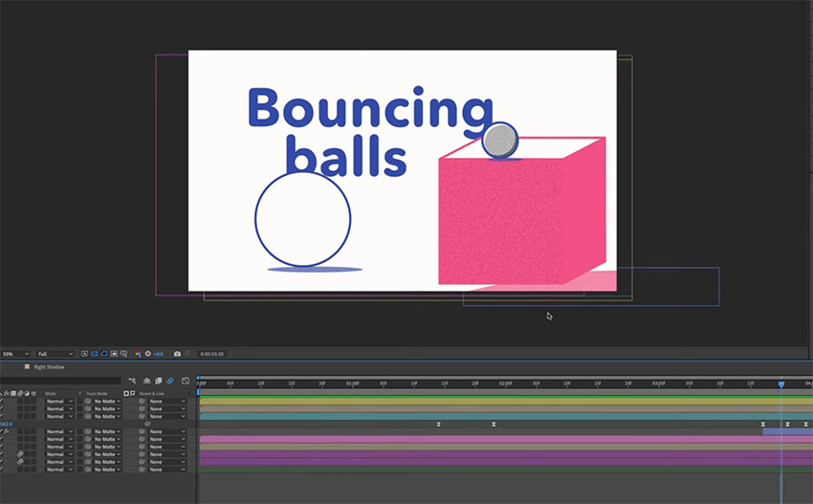Select the small gray ball on the cube
This screenshot has width=813, height=504.
click(500, 140)
